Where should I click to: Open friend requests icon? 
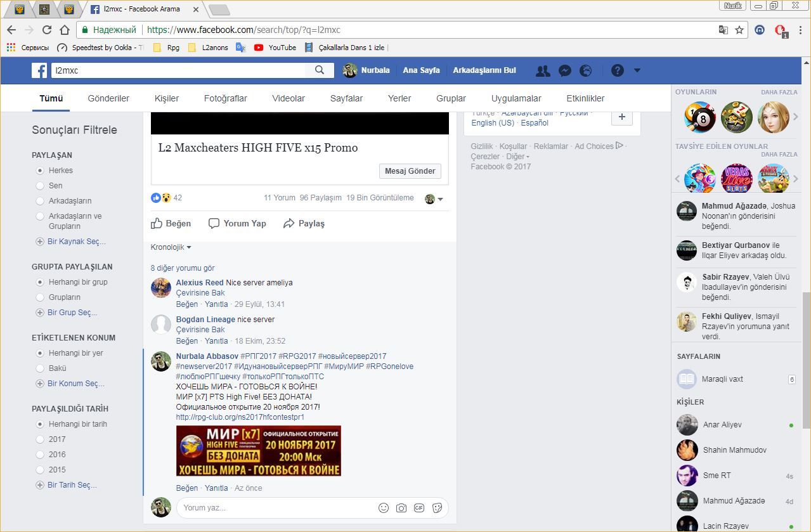coord(543,71)
